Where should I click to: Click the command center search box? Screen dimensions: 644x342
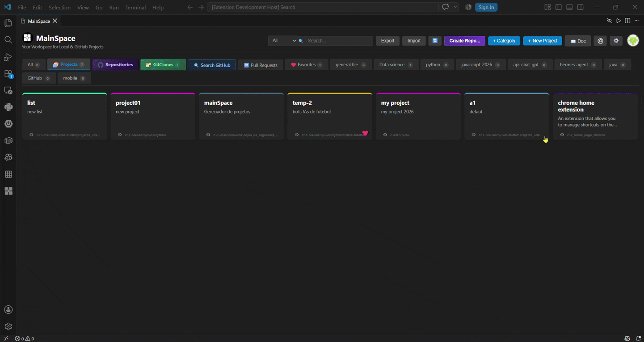click(323, 7)
